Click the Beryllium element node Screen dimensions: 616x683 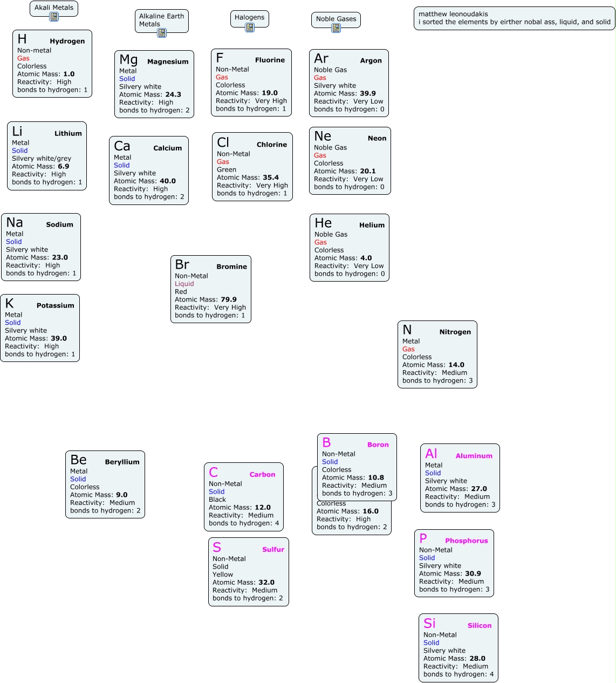tap(105, 484)
